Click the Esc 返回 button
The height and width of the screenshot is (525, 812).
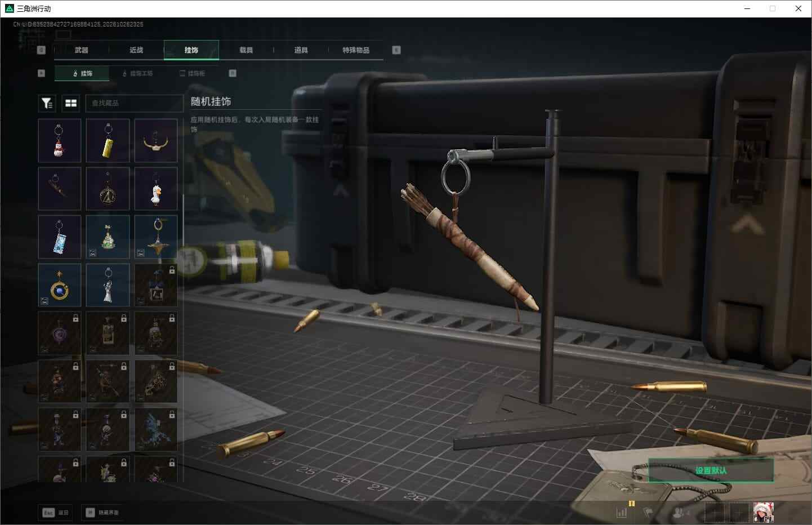[x=56, y=513]
